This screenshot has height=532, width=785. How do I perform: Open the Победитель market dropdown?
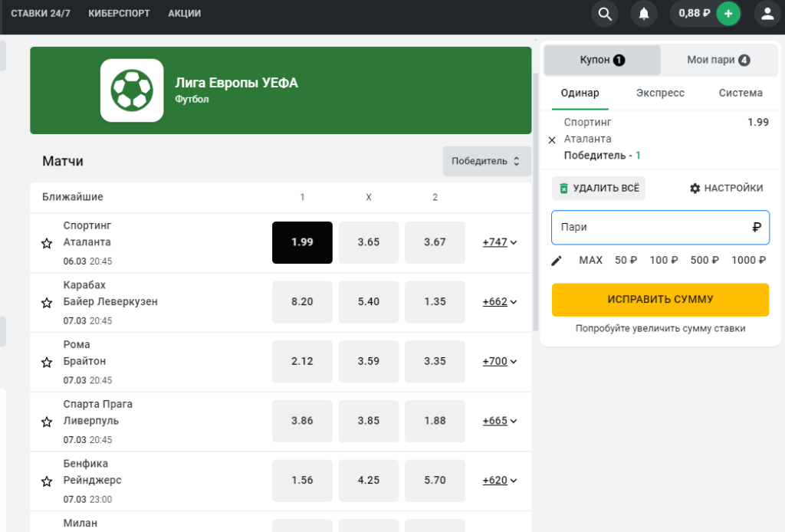coord(487,161)
